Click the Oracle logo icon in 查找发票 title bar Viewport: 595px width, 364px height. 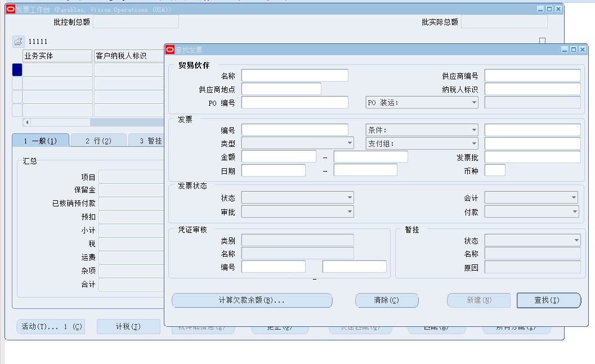click(x=169, y=50)
